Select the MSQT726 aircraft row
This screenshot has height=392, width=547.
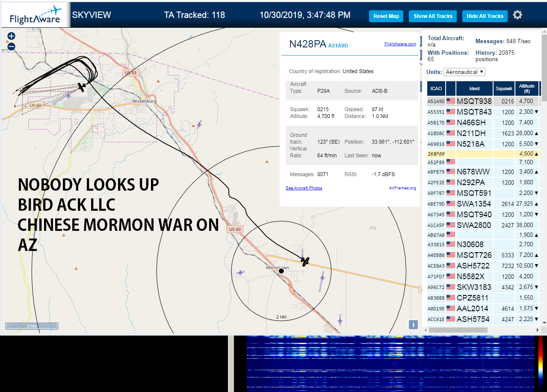pyautogui.click(x=483, y=255)
